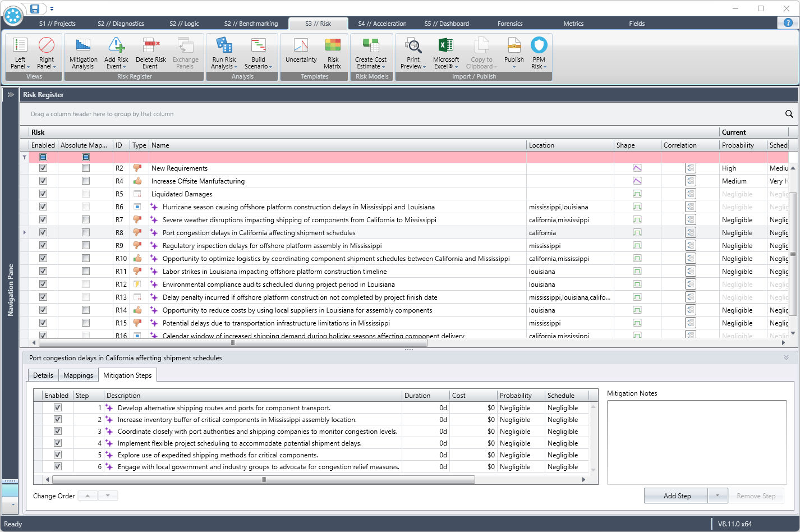Switch to the S4 // Acceleration tab
800x532 pixels.
[382, 23]
